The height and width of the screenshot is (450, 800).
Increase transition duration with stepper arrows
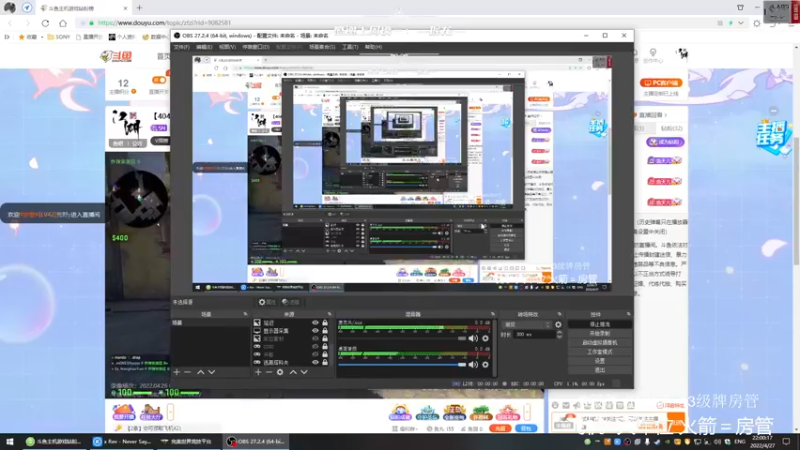pyautogui.click(x=559, y=333)
